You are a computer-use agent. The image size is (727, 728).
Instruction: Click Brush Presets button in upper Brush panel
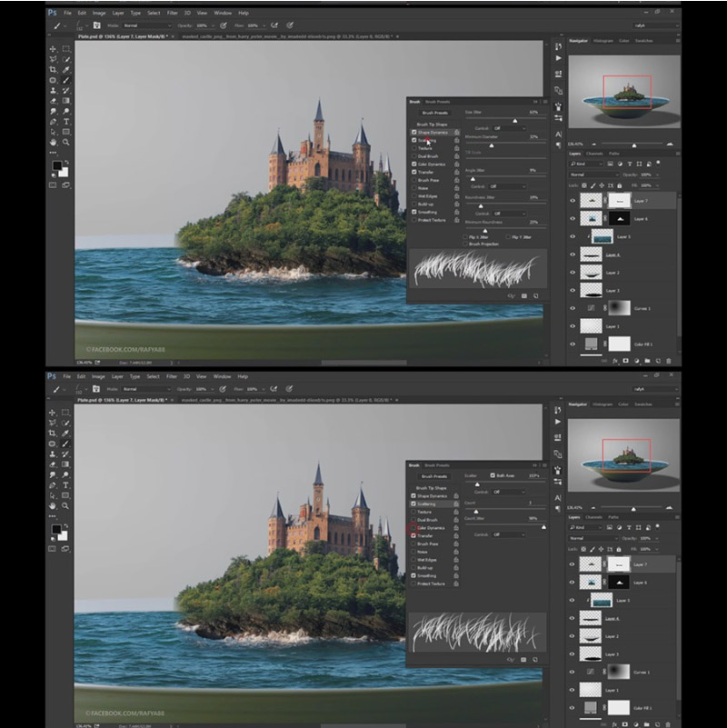pyautogui.click(x=435, y=113)
